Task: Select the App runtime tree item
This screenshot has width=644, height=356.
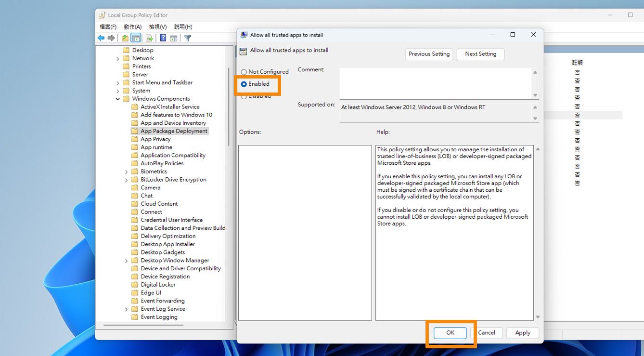Action: (x=156, y=147)
